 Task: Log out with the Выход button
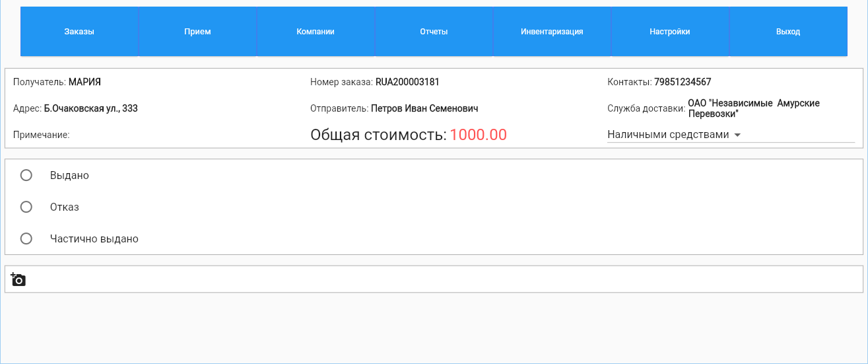coord(788,31)
